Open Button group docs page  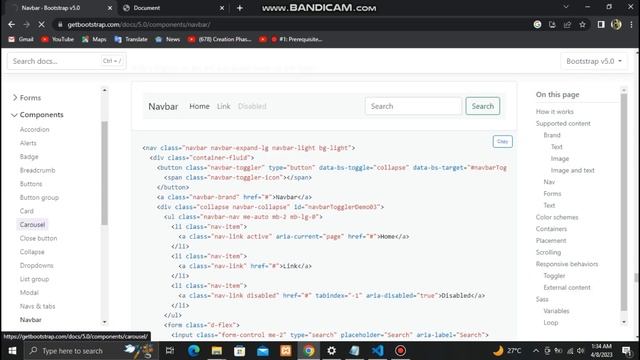click(x=39, y=198)
